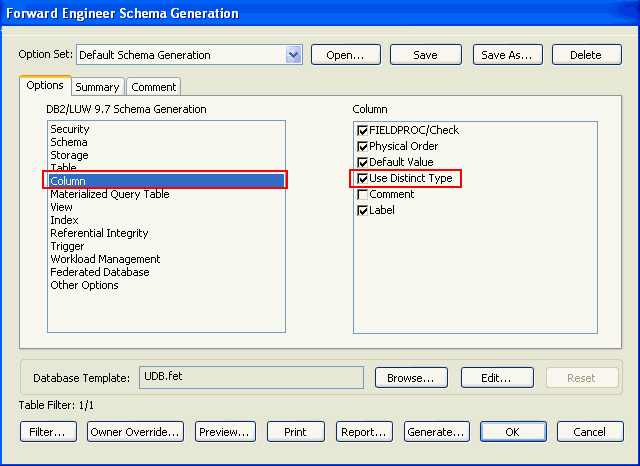Browse for a database template
Viewport: 640px width, 466px height.
tap(410, 378)
